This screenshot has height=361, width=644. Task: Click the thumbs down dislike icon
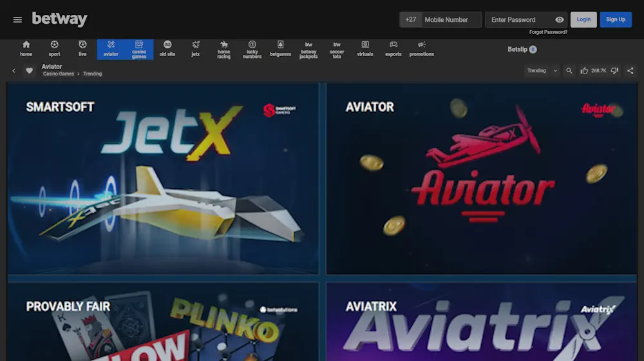click(614, 71)
